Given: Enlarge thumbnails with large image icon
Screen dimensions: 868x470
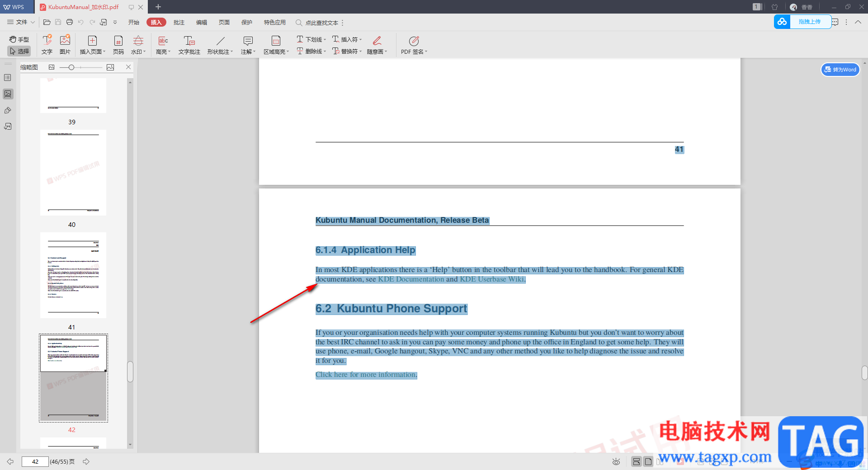Looking at the screenshot, I should 110,67.
